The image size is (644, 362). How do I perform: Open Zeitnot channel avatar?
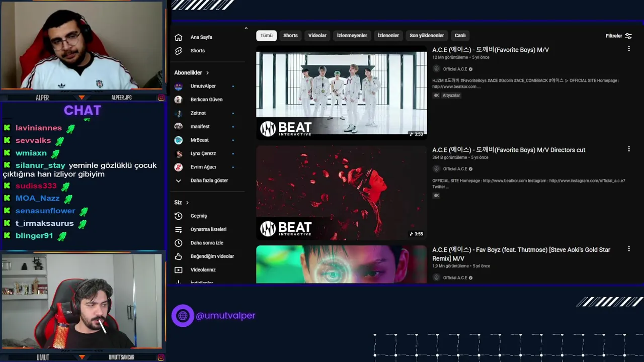tap(178, 113)
